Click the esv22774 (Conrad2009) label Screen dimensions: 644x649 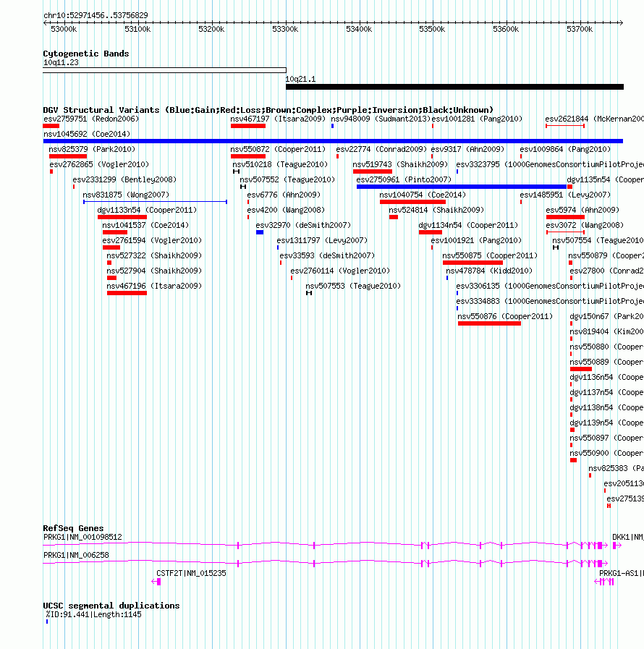[381, 149]
